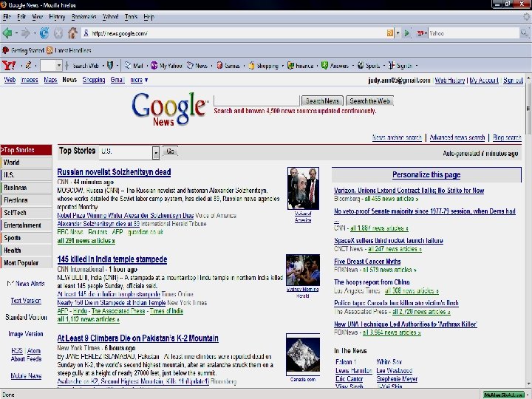
Task: Open 'SpaceX suffers third rocket launch failure'
Action: 389,241
